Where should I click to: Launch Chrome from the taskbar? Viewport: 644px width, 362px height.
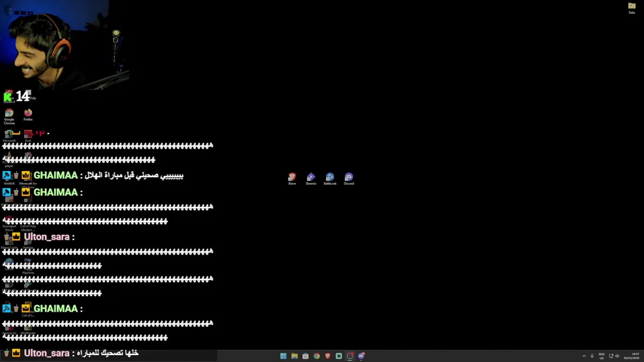[316, 356]
